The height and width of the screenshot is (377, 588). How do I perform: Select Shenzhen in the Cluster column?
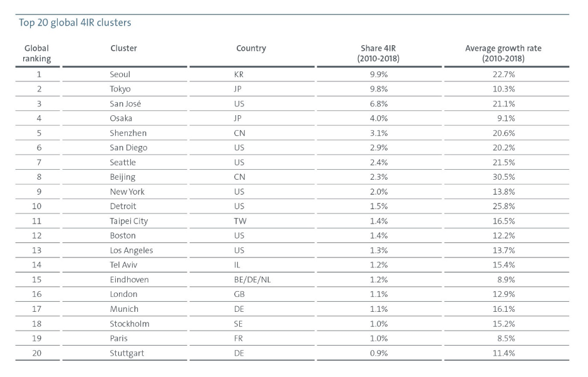pyautogui.click(x=128, y=133)
